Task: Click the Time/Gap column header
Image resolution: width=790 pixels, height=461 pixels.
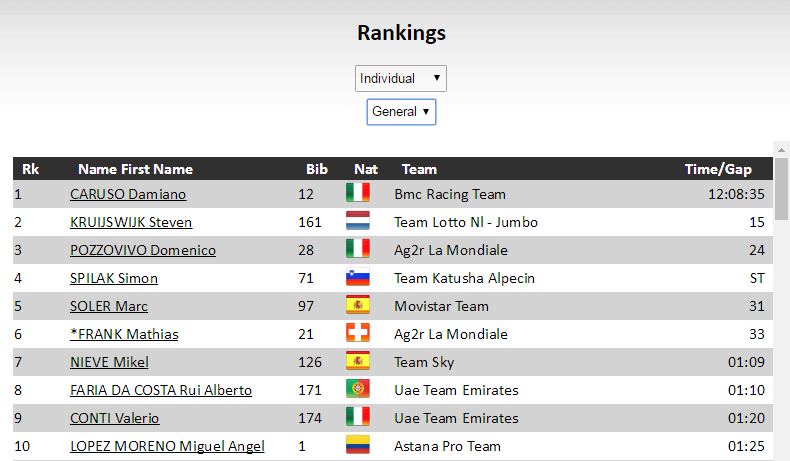Action: click(x=718, y=169)
